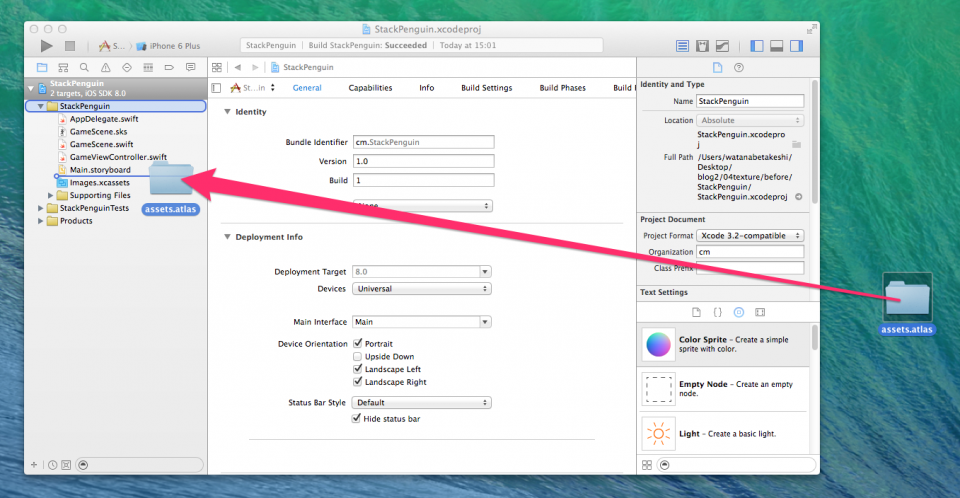960x498 pixels.
Task: Switch to the Build Settings tab
Action: tap(486, 88)
